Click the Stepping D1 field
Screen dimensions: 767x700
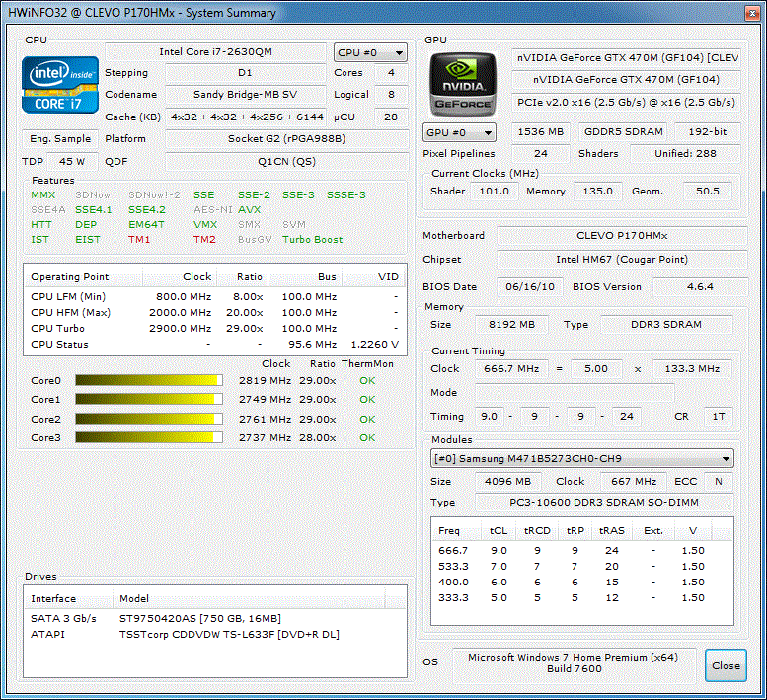(245, 73)
